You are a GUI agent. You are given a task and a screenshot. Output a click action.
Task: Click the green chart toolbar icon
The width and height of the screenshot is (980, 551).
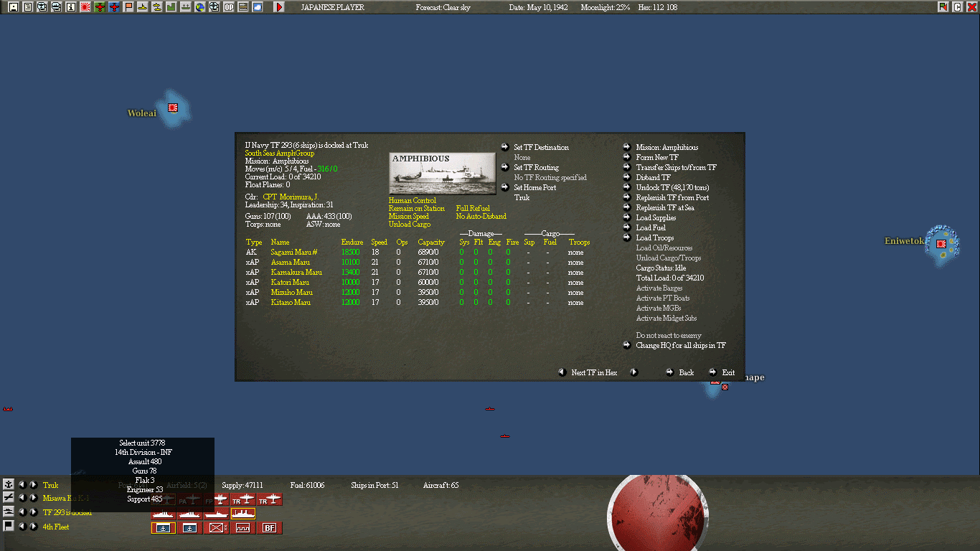click(x=171, y=7)
